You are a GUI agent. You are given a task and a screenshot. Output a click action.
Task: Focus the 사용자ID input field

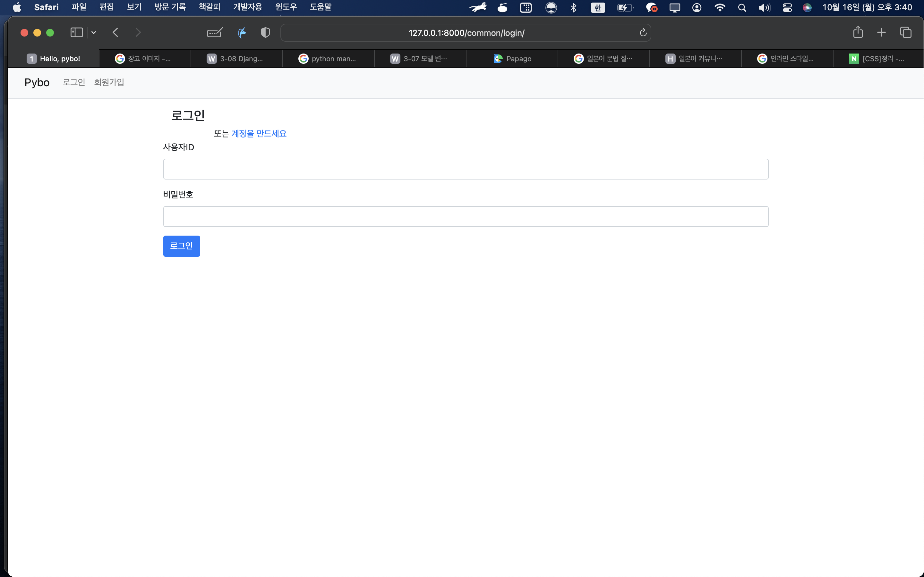pyautogui.click(x=466, y=169)
